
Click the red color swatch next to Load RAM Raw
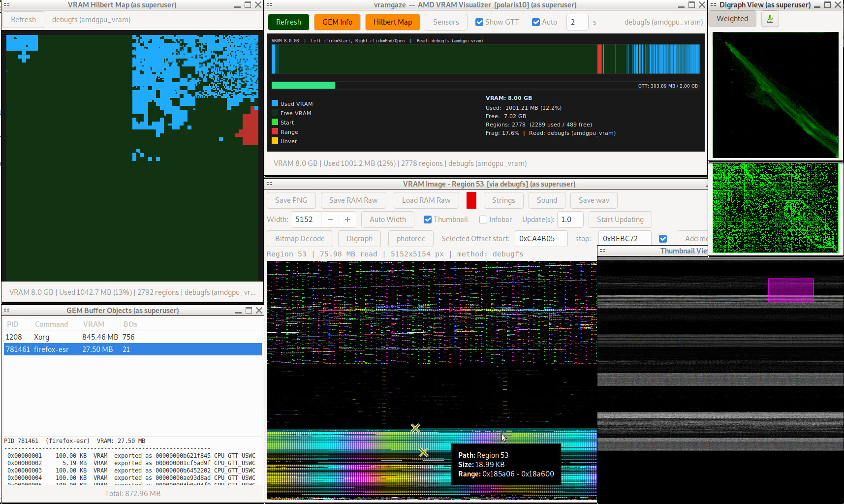coord(471,200)
